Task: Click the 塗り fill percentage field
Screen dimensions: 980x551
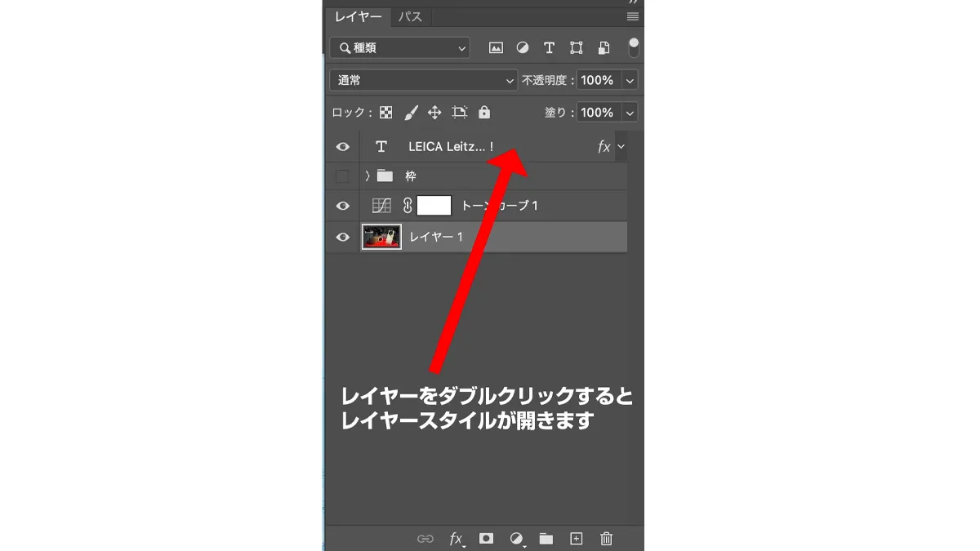Action: click(598, 113)
